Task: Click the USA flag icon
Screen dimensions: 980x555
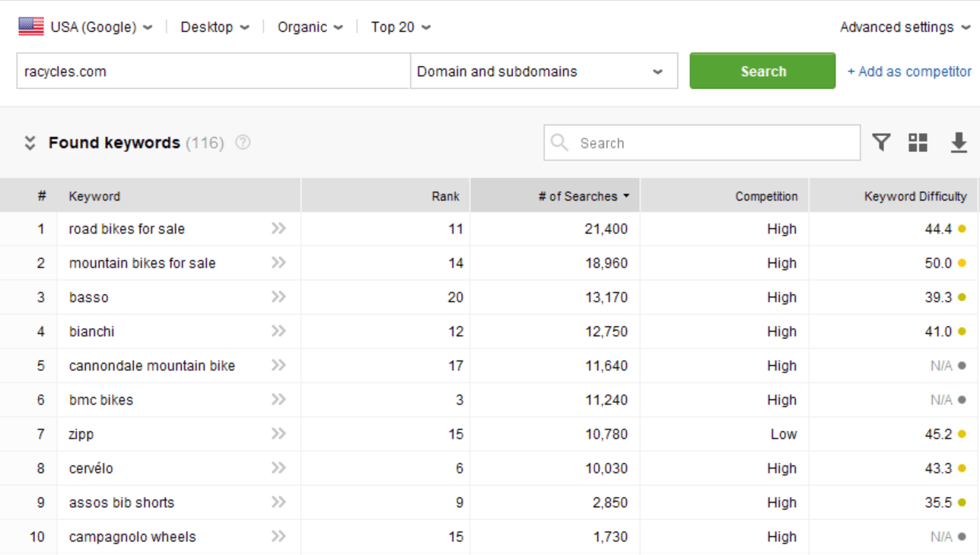Action: pos(31,27)
